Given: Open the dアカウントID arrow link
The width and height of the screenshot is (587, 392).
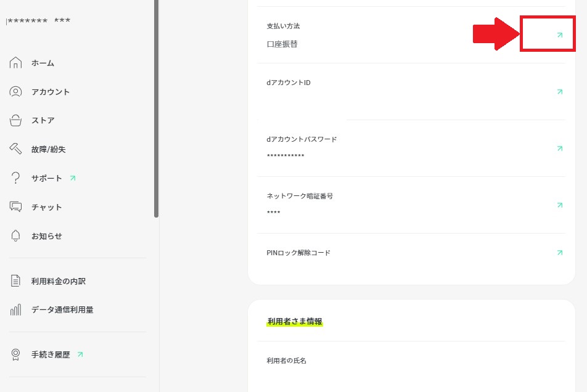Looking at the screenshot, I should pos(560,92).
